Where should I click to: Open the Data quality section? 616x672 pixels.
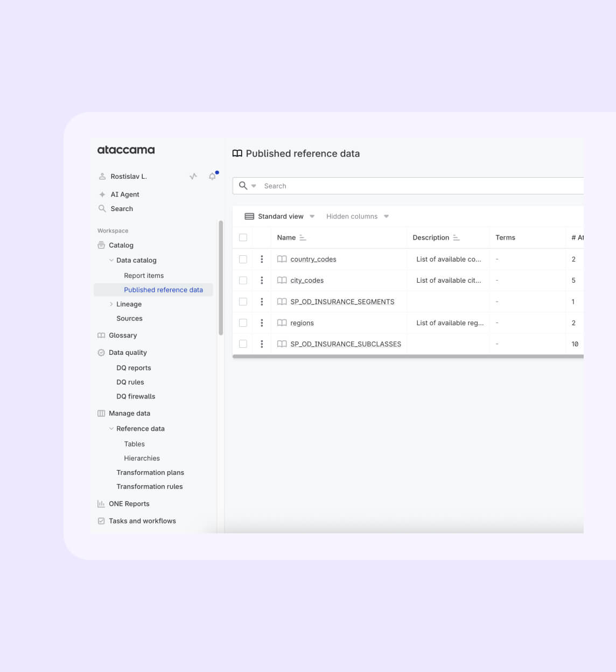pyautogui.click(x=128, y=353)
